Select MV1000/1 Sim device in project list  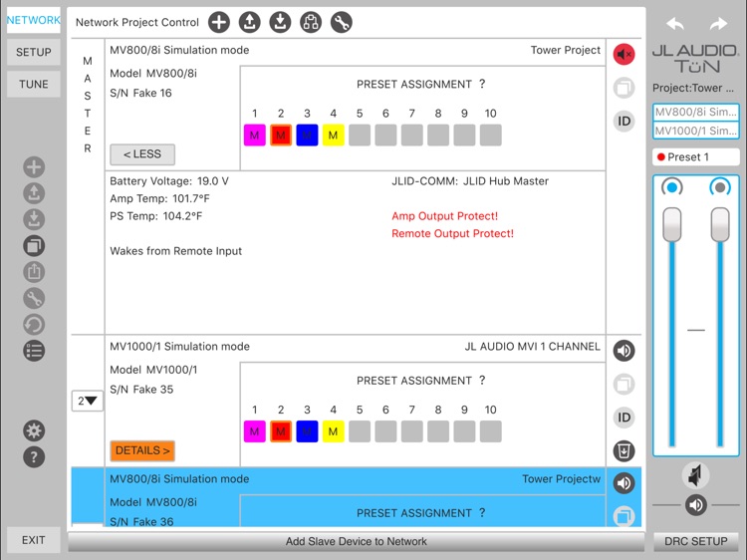pyautogui.click(x=695, y=131)
